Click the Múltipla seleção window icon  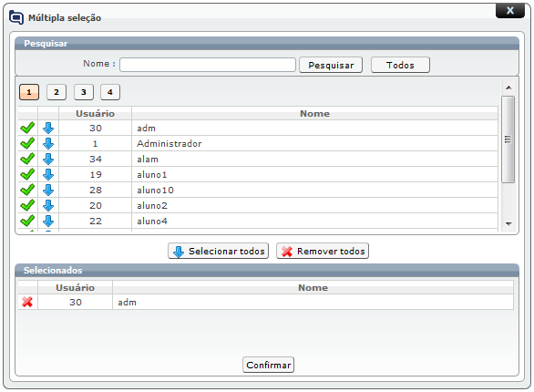coord(16,17)
